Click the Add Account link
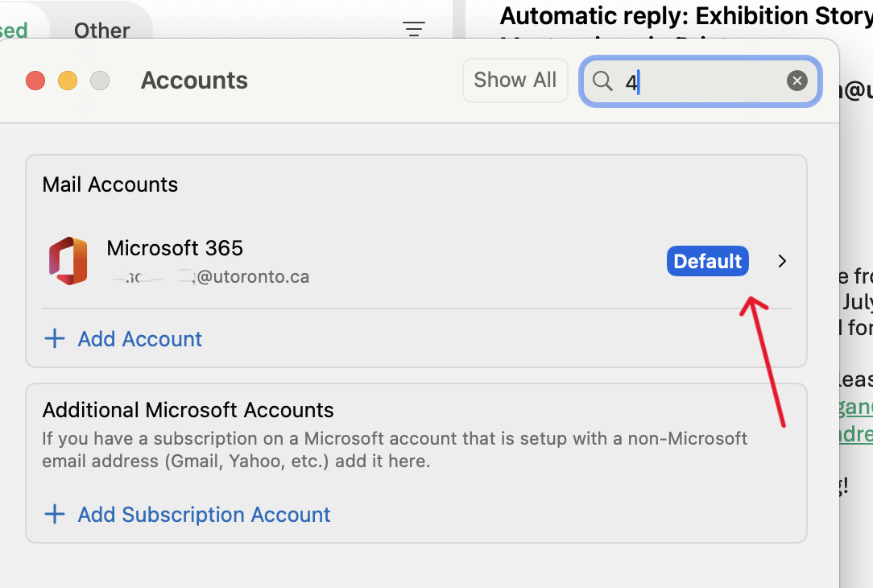 click(x=139, y=338)
